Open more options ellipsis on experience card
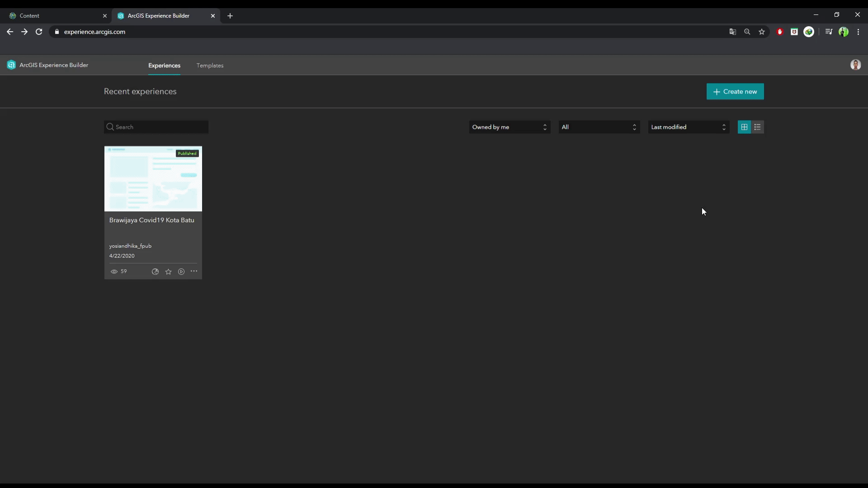The image size is (868, 488). [194, 271]
